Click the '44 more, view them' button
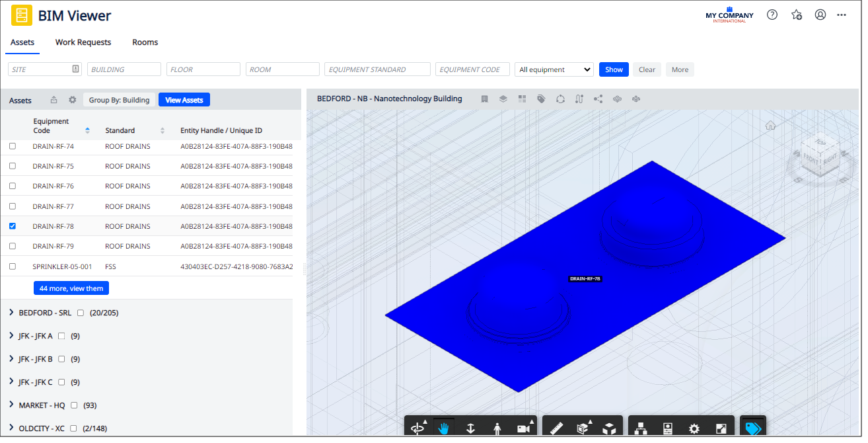 tap(71, 288)
